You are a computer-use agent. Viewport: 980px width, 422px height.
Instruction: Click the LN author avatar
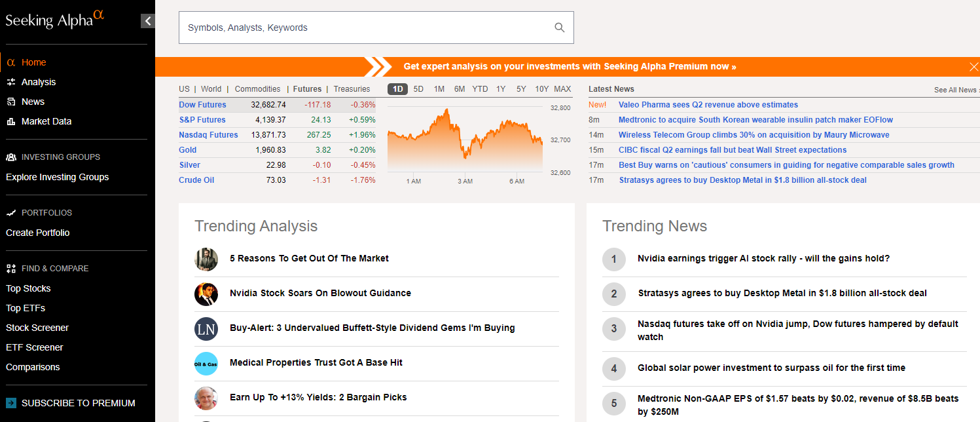(x=206, y=328)
